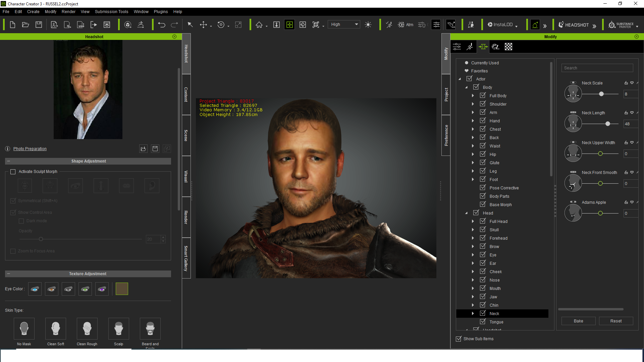Select No Mask skin type
Screen dimensions: 644x362
24,328
